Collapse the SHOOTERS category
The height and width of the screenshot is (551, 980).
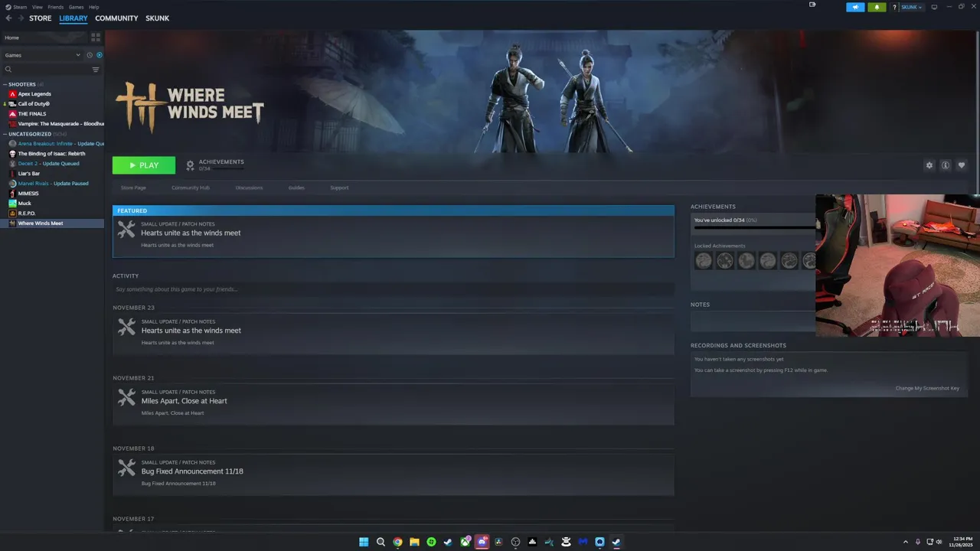(x=22, y=84)
